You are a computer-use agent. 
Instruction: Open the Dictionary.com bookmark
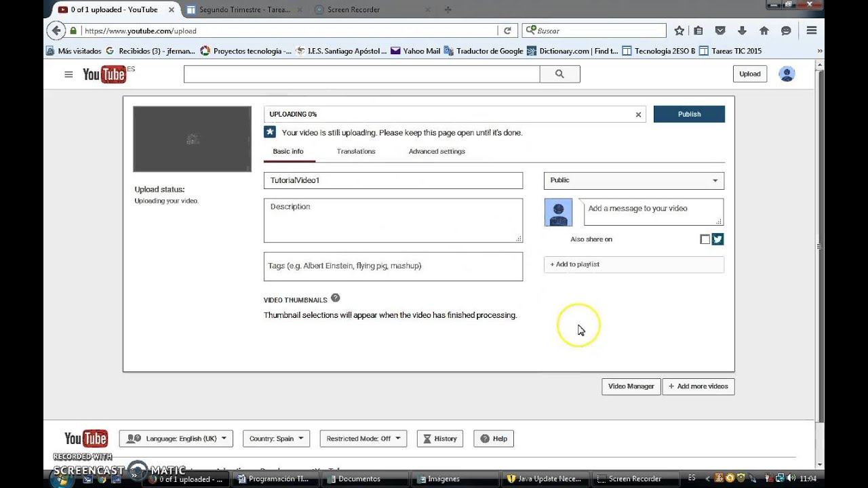tap(572, 51)
